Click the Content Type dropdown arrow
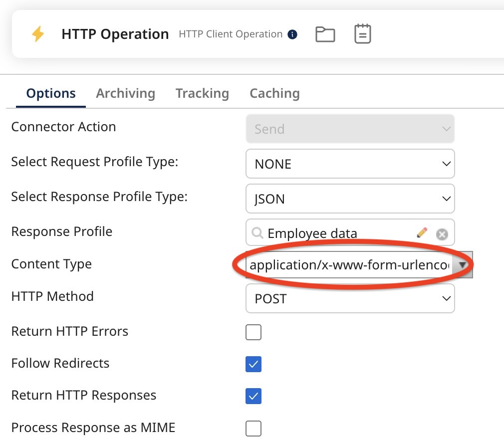The width and height of the screenshot is (504, 444). tap(463, 265)
